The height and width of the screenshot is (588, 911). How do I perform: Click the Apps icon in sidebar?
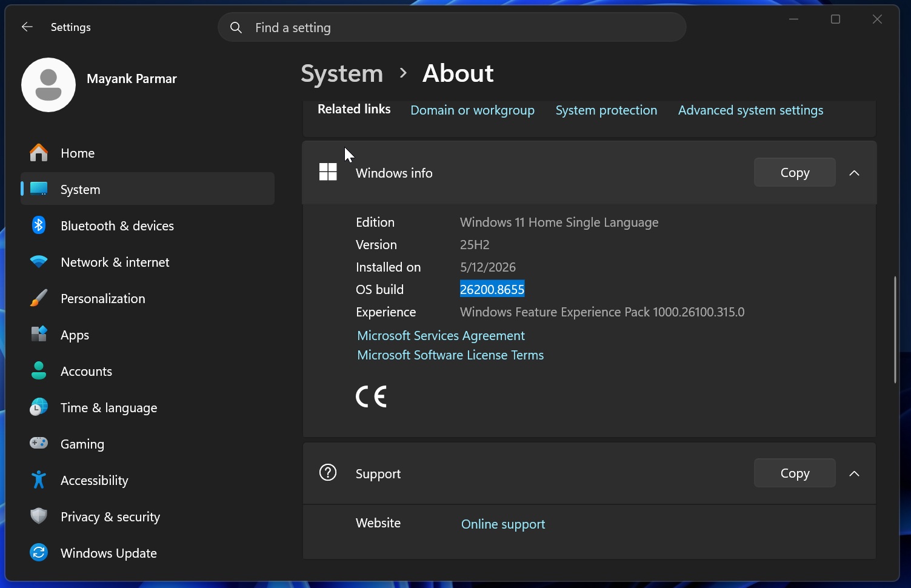39,335
